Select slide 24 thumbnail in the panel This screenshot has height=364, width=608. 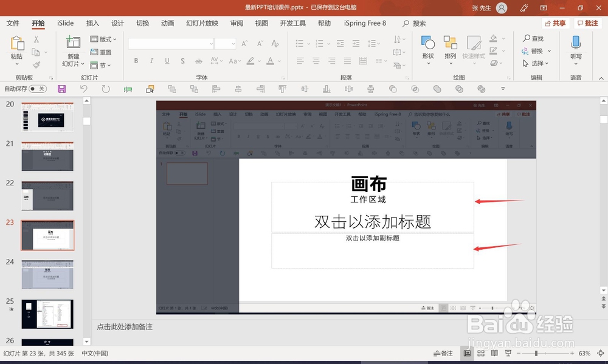tap(47, 275)
